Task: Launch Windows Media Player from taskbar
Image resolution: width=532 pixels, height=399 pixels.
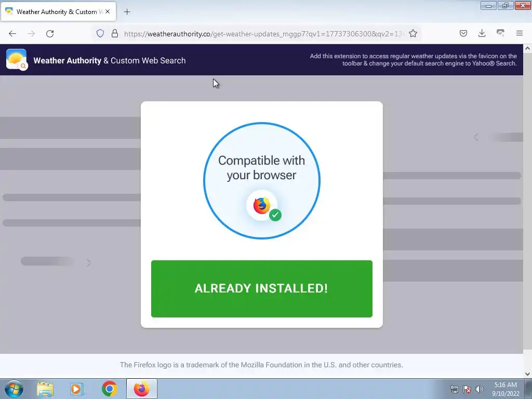Action: point(77,389)
